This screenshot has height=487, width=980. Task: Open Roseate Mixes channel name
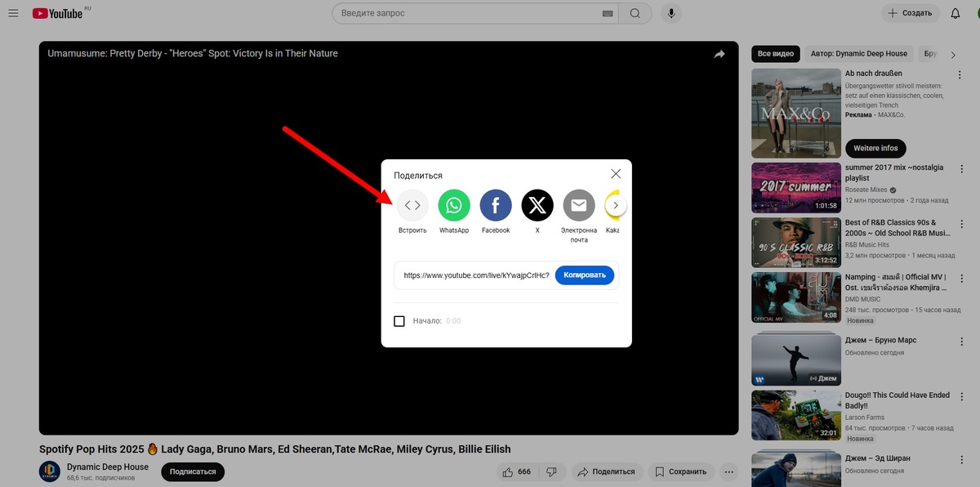click(x=866, y=190)
